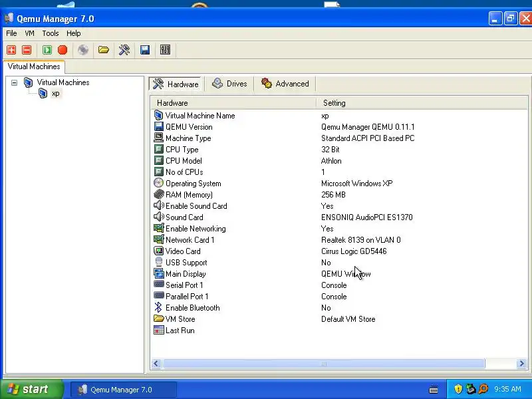Click the horizontal scrollbar left arrow
Image resolution: width=532 pixels, height=399 pixels.
point(156,364)
